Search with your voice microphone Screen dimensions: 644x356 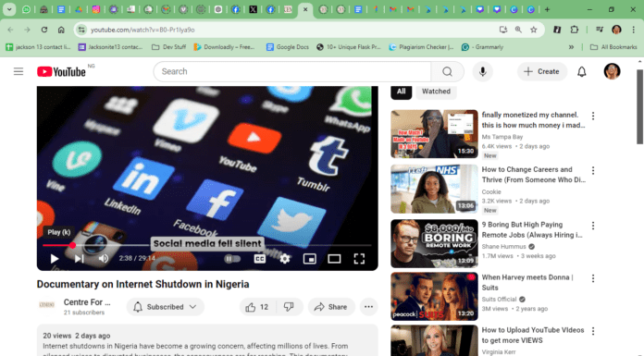483,71
